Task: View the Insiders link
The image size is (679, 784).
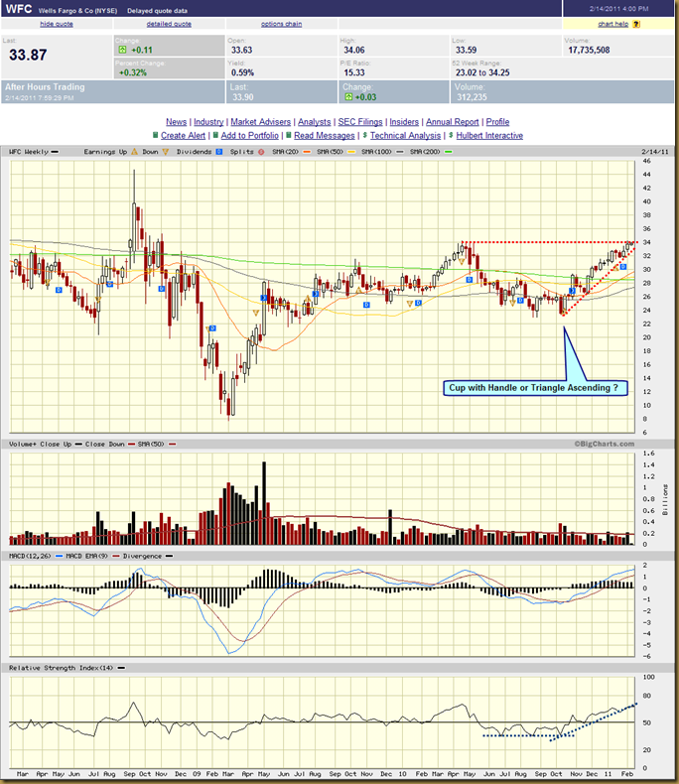Action: [404, 122]
